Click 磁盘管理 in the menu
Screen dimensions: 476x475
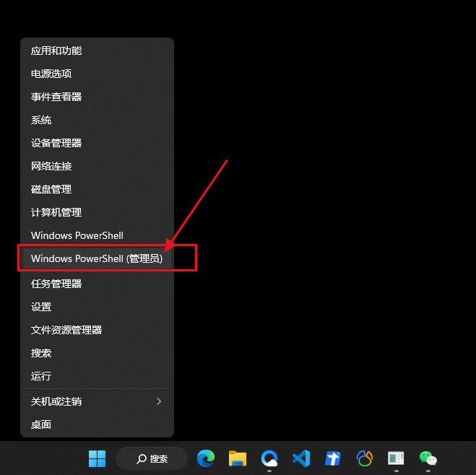(51, 189)
